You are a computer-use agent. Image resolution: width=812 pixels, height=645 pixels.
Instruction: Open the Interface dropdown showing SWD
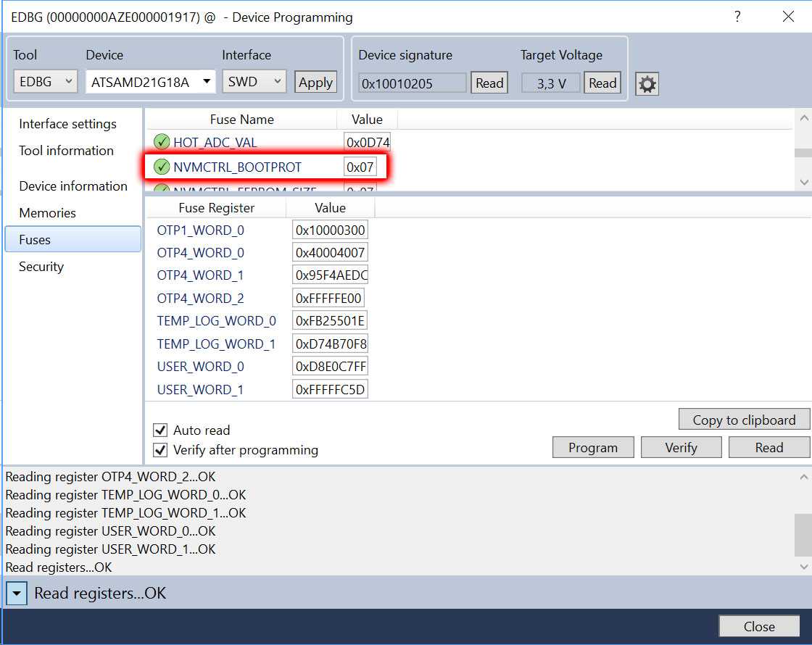254,82
